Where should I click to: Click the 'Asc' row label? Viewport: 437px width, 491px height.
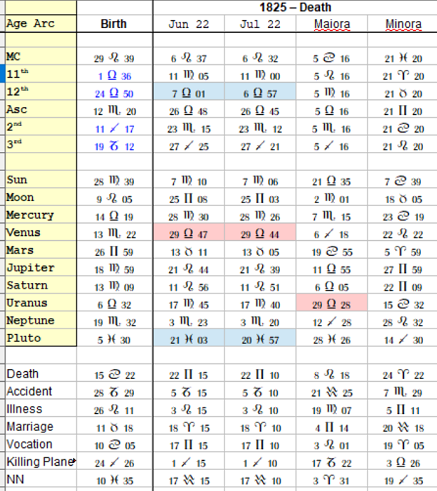click(x=17, y=109)
